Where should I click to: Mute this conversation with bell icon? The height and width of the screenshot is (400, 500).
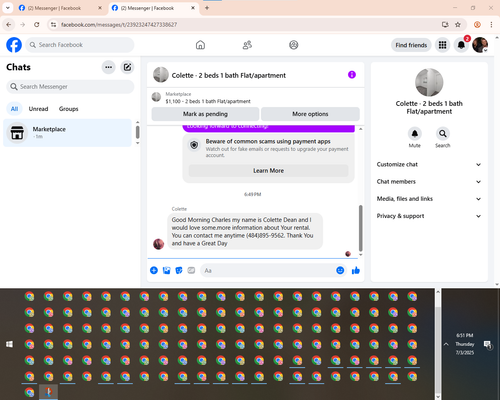pyautogui.click(x=415, y=134)
